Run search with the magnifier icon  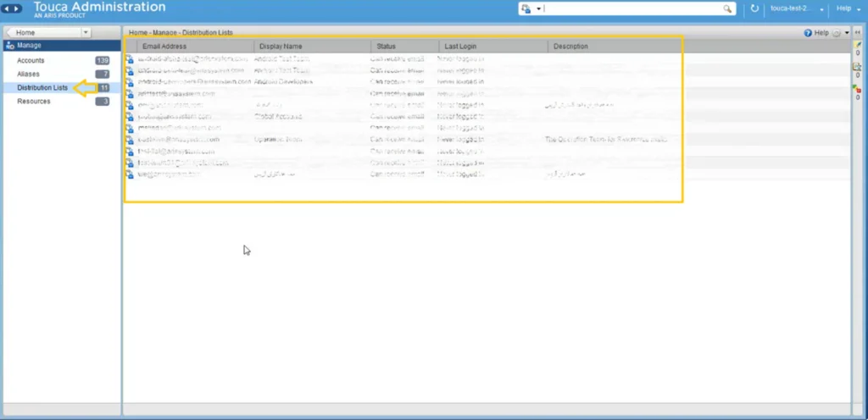click(x=727, y=8)
